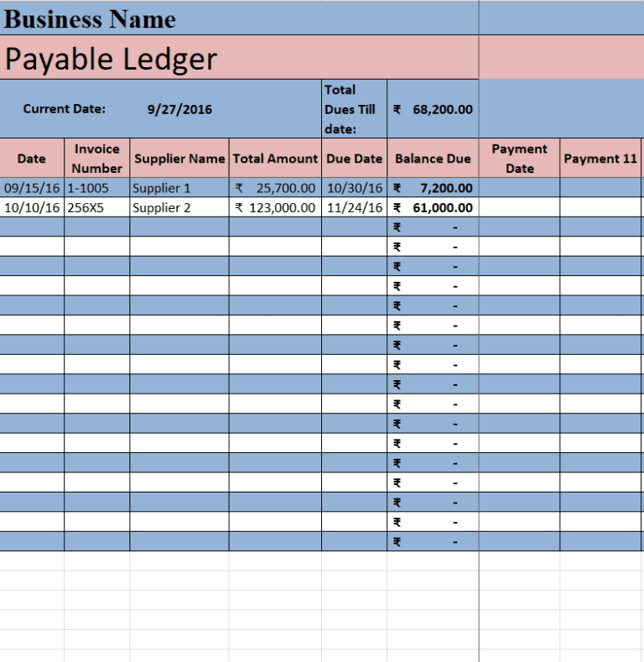The image size is (644, 662).
Task: Select the Payable Ledger heading cell
Action: point(239,57)
